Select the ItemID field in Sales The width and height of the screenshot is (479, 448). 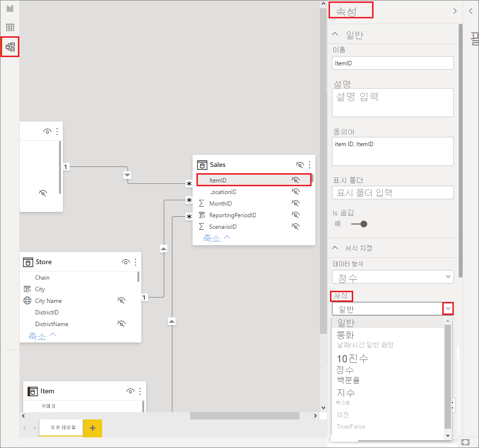(254, 180)
